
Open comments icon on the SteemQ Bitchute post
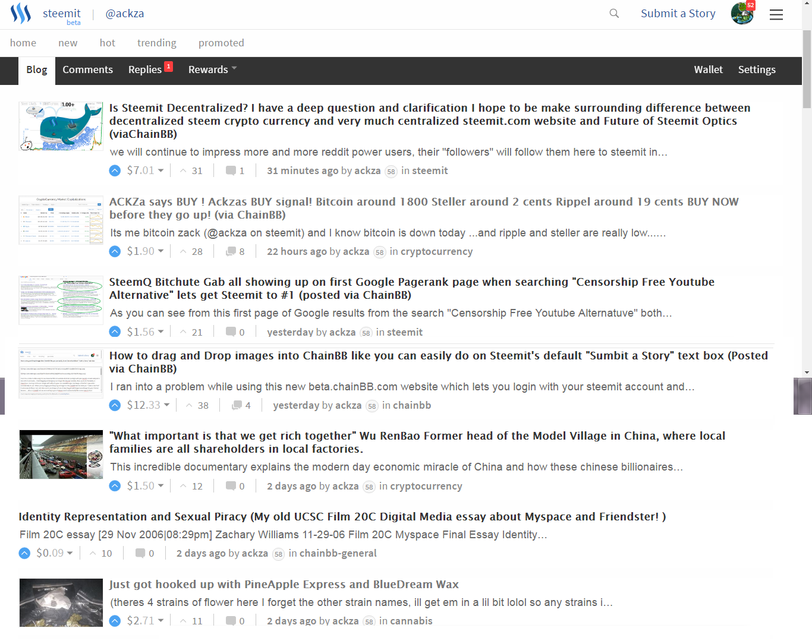pos(231,332)
